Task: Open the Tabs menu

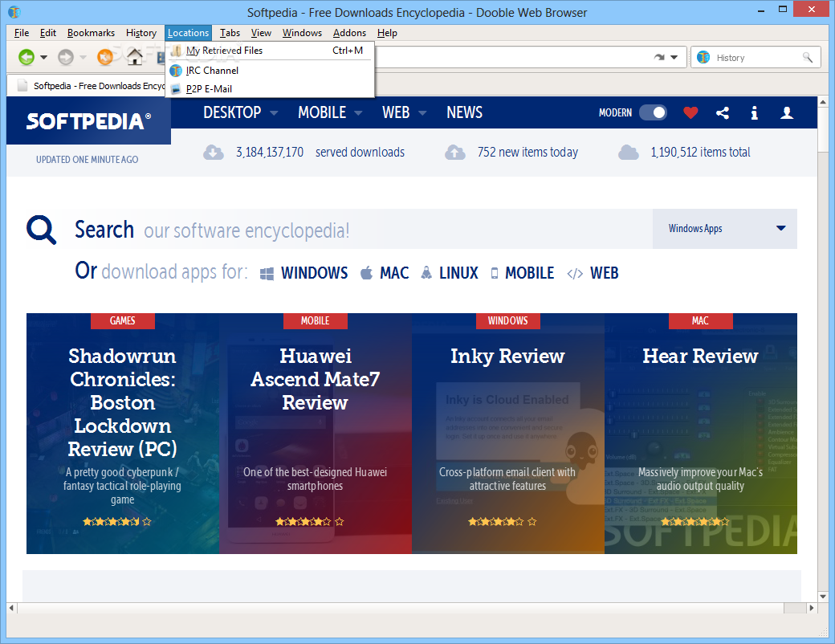Action: 230,33
